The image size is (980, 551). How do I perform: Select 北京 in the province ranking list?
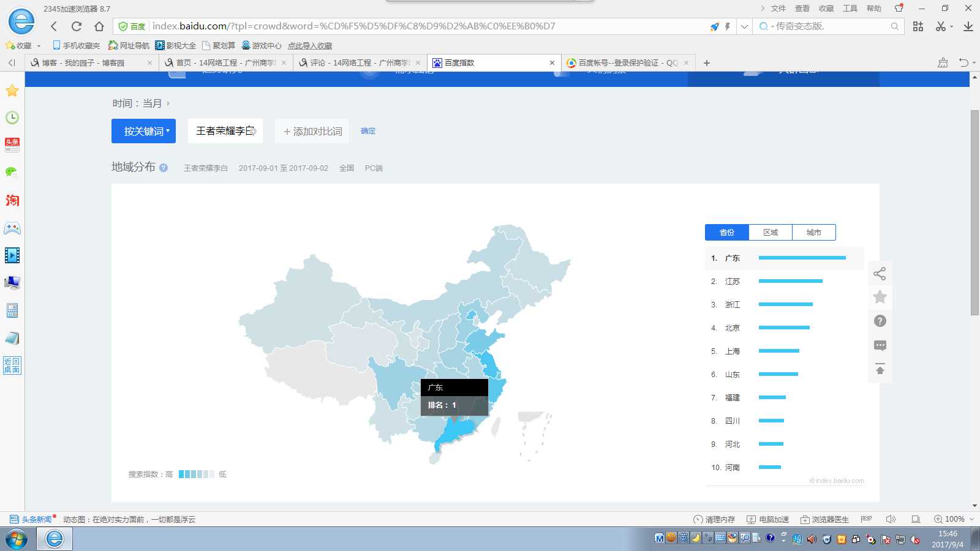(x=784, y=328)
